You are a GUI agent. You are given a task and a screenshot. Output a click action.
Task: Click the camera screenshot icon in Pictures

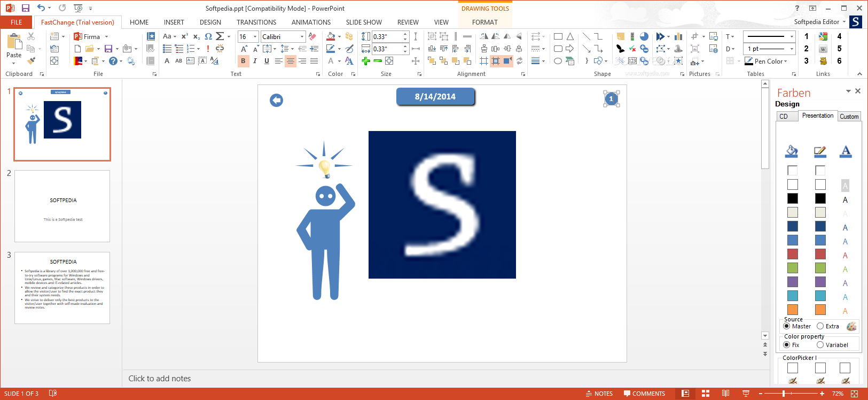click(695, 61)
